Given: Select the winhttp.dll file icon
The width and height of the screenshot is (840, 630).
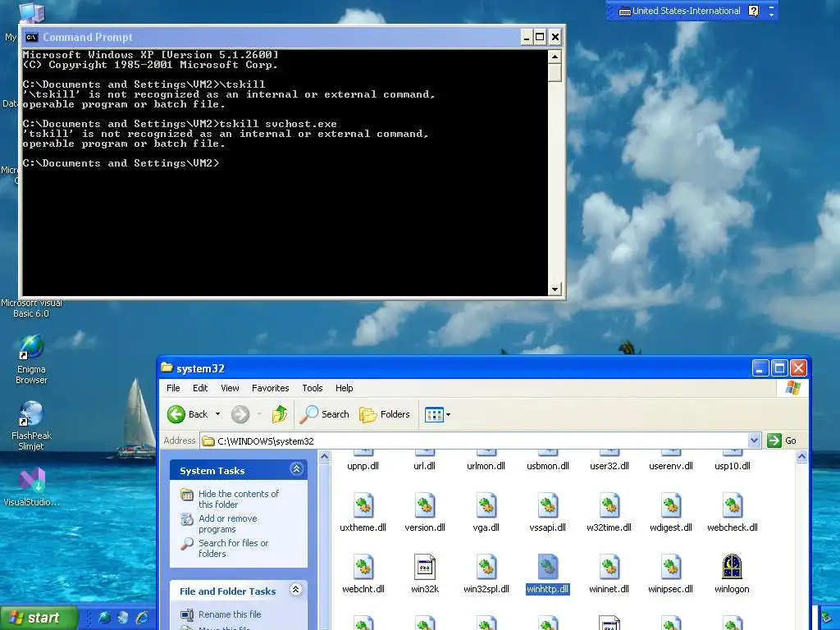Looking at the screenshot, I should (547, 567).
